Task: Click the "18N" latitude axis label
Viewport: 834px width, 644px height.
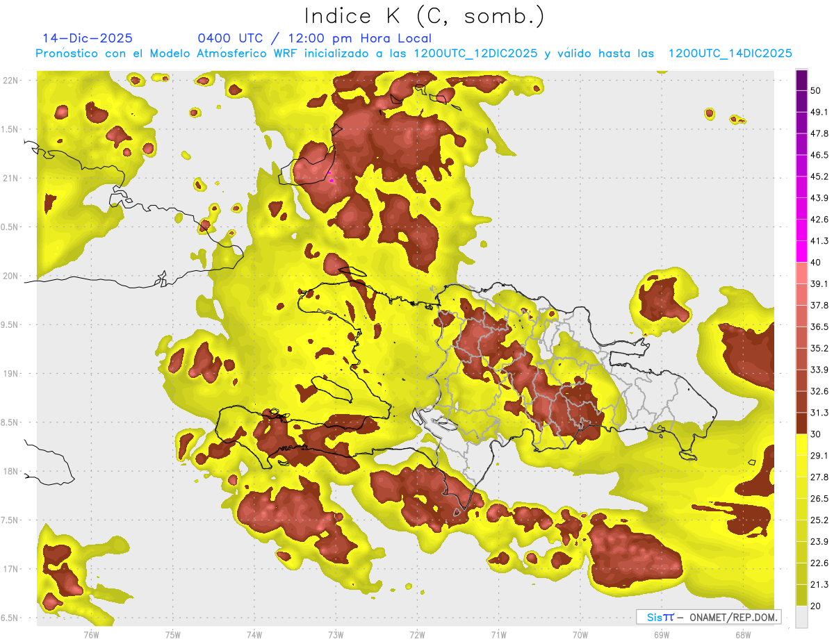Action: point(10,472)
